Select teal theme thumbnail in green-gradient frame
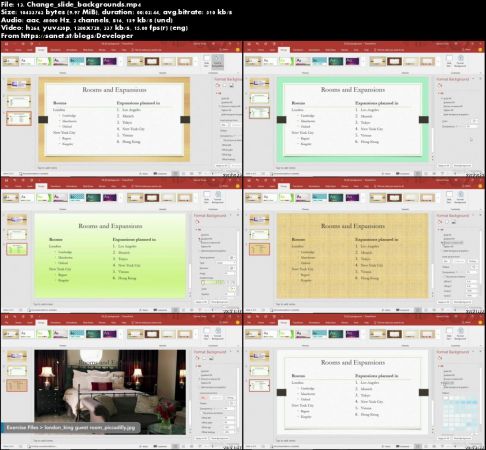Viewport: 486px width, 450px height. (77, 198)
